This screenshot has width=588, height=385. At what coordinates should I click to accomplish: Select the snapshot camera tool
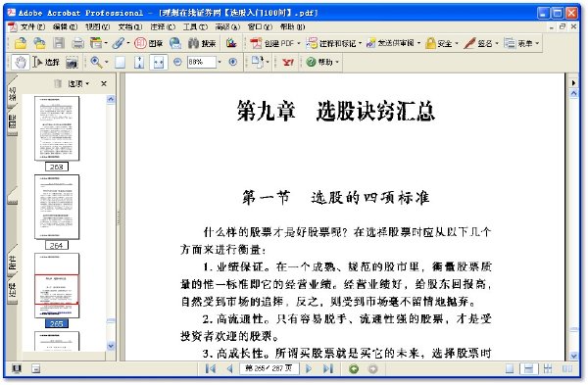(72, 63)
